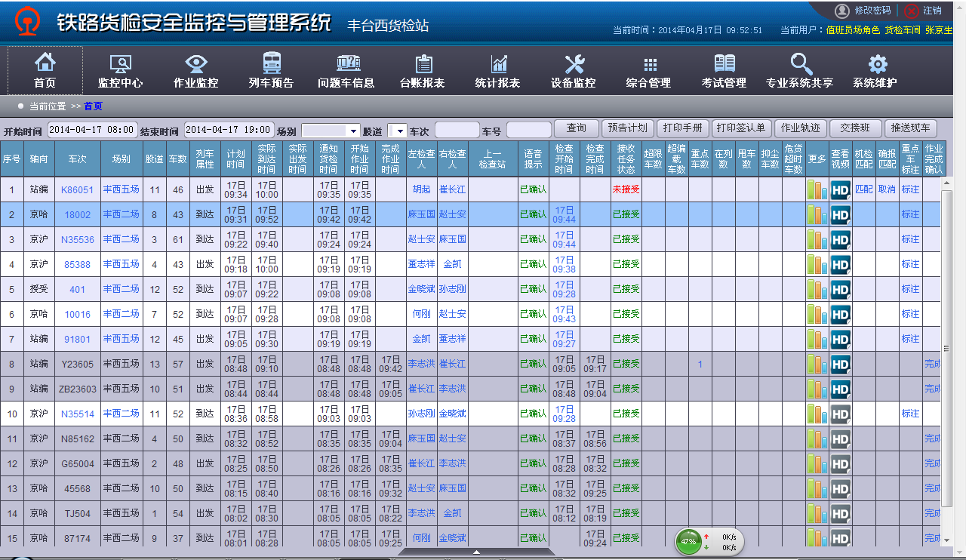Go to 首页 home tab
Image resolution: width=966 pixels, height=560 pixels.
click(x=45, y=71)
